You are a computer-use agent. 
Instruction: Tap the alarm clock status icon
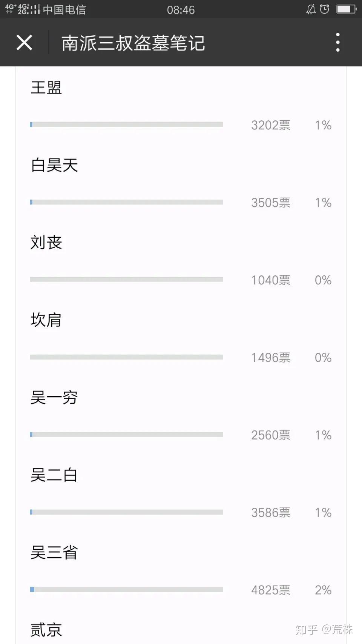coord(324,9)
